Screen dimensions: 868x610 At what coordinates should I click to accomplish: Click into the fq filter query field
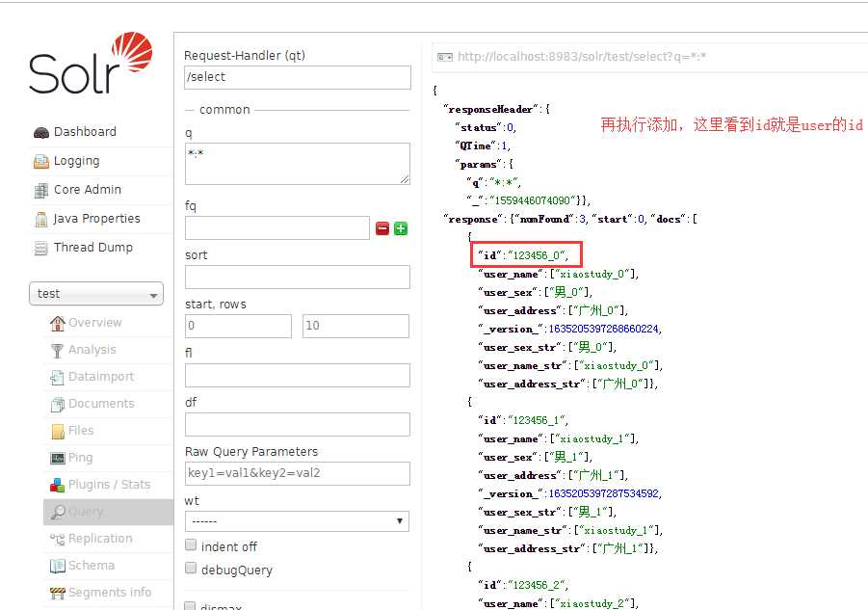(277, 228)
